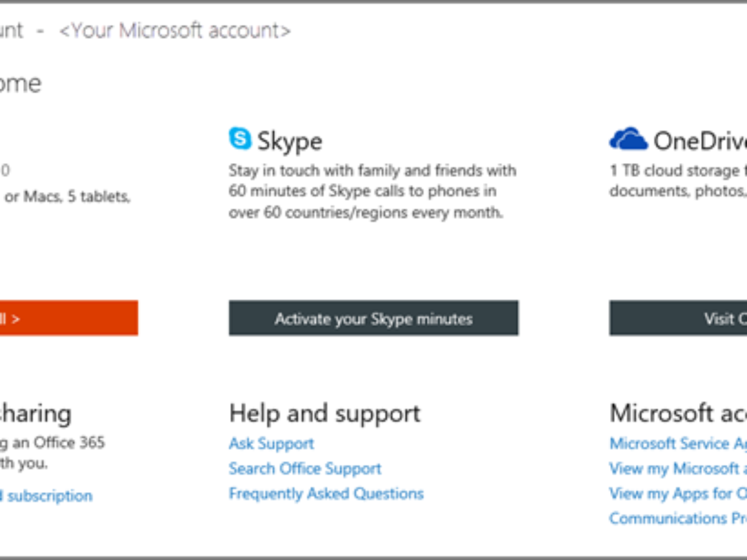Click the Skype calls description paragraph
Screen dimensions: 747x560
[372, 191]
